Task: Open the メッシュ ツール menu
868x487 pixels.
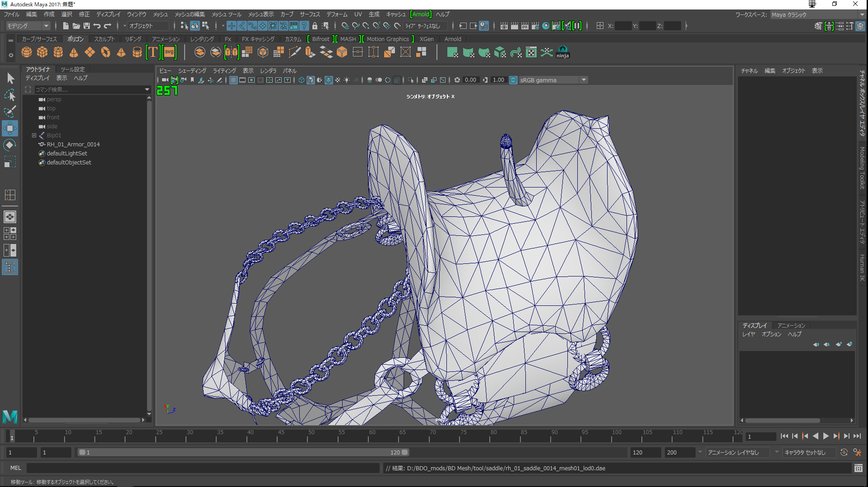Action: coord(227,14)
